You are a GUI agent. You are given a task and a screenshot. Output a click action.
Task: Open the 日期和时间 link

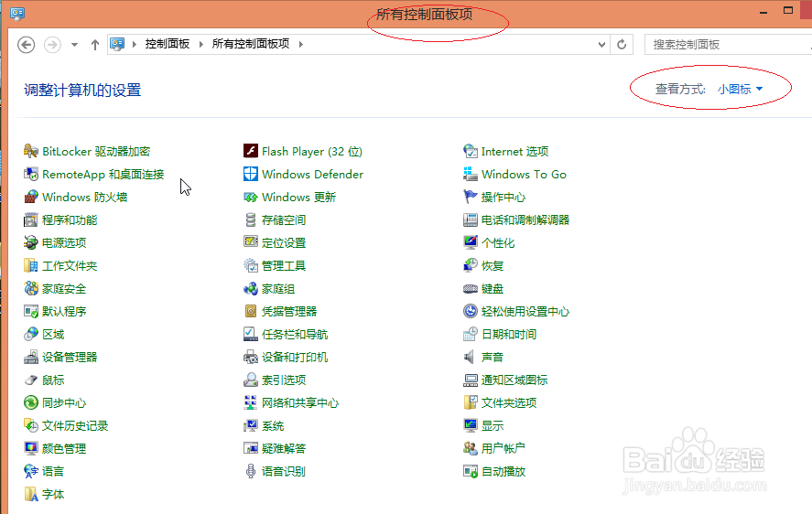tap(509, 335)
